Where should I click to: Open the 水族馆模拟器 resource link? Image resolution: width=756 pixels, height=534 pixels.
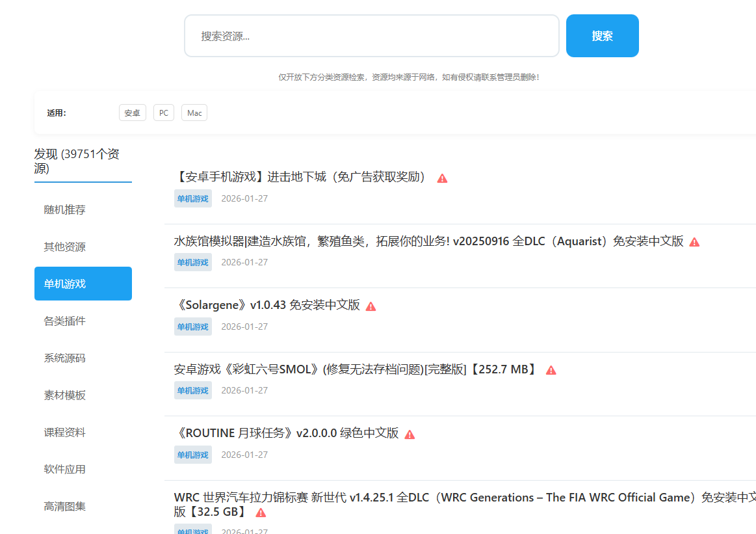coord(429,241)
